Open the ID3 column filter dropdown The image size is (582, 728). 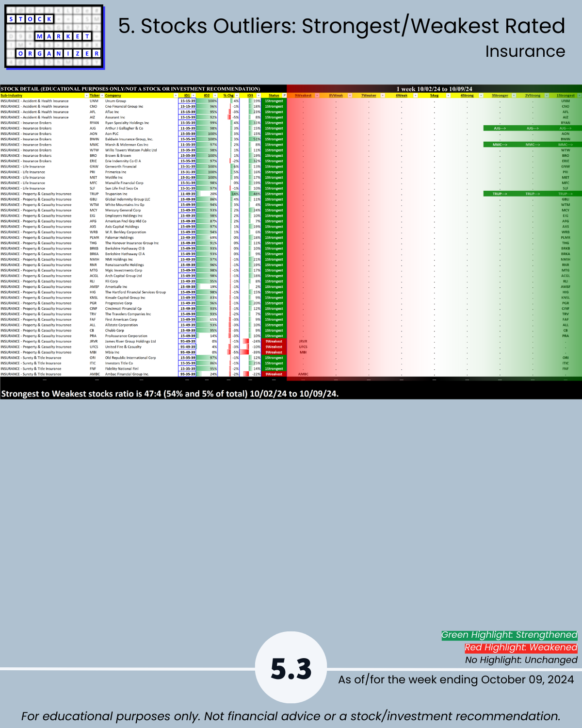(259, 96)
